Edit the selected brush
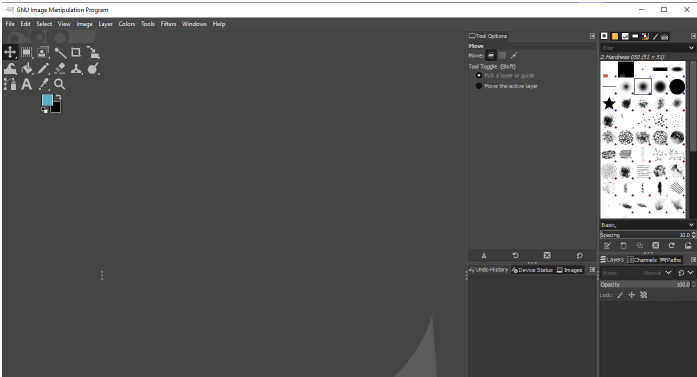Image resolution: width=697 pixels, height=377 pixels. [607, 245]
